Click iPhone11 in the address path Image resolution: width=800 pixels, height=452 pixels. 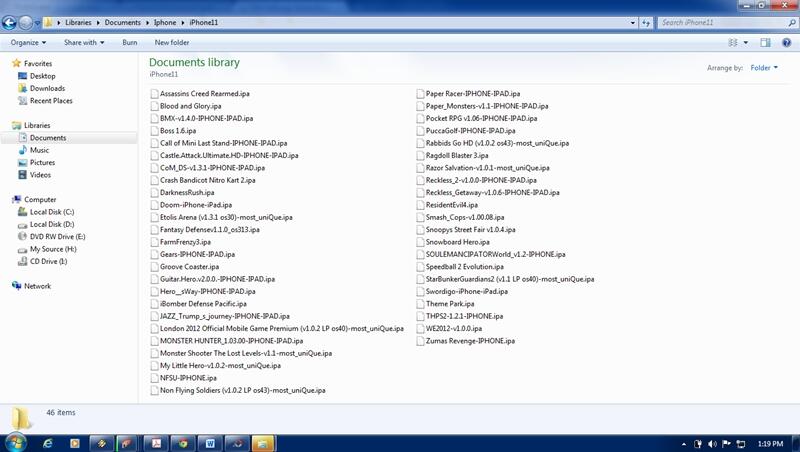click(204, 23)
